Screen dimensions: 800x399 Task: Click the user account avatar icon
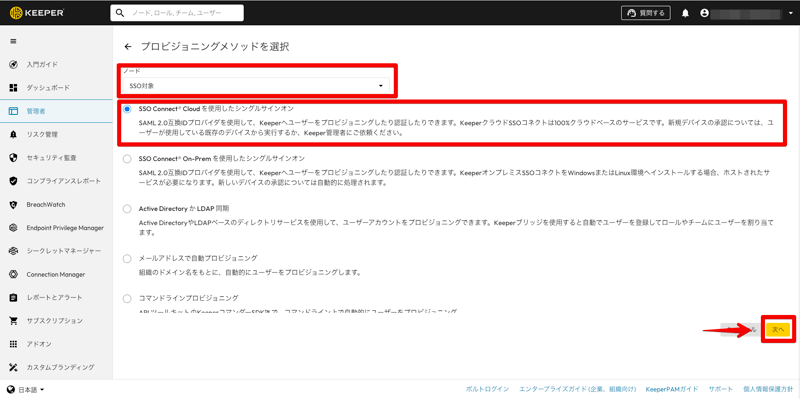[x=705, y=13]
